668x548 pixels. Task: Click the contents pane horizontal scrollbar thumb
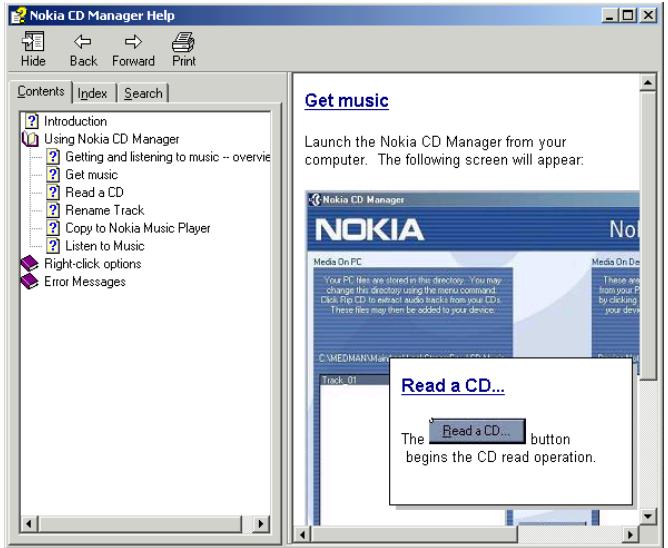pos(140,523)
